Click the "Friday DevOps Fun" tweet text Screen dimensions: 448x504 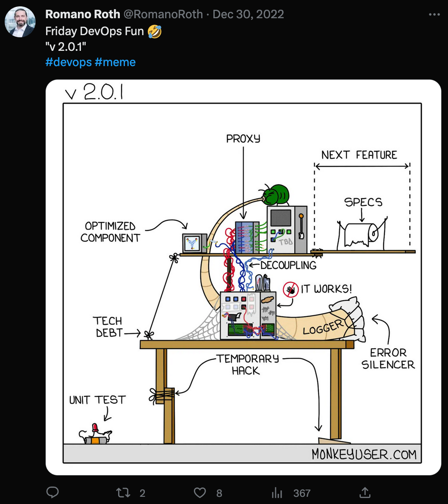(x=94, y=31)
